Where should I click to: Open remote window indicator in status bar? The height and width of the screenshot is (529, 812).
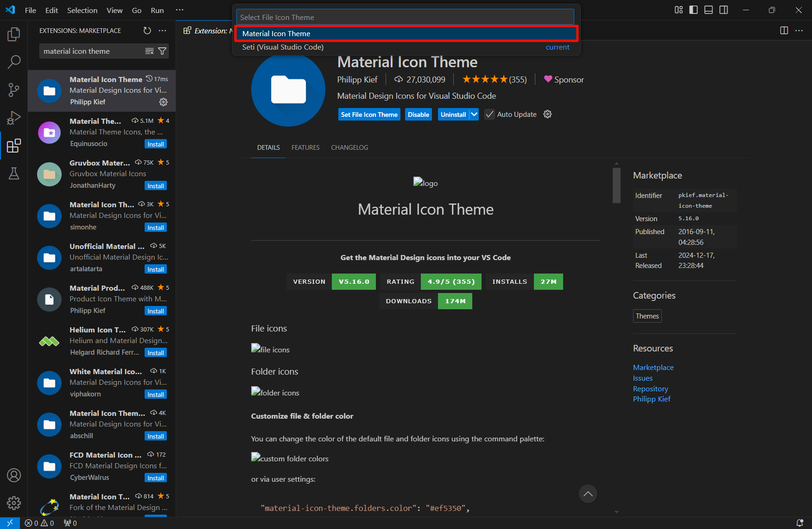pos(10,523)
